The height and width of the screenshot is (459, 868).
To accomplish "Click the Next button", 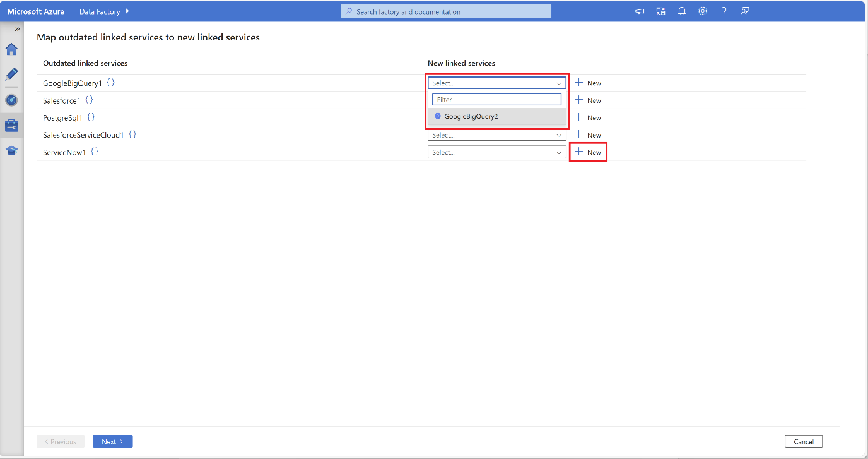I will (x=113, y=441).
